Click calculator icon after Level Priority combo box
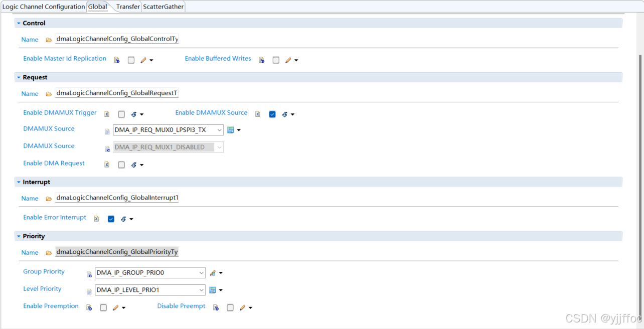 [213, 290]
